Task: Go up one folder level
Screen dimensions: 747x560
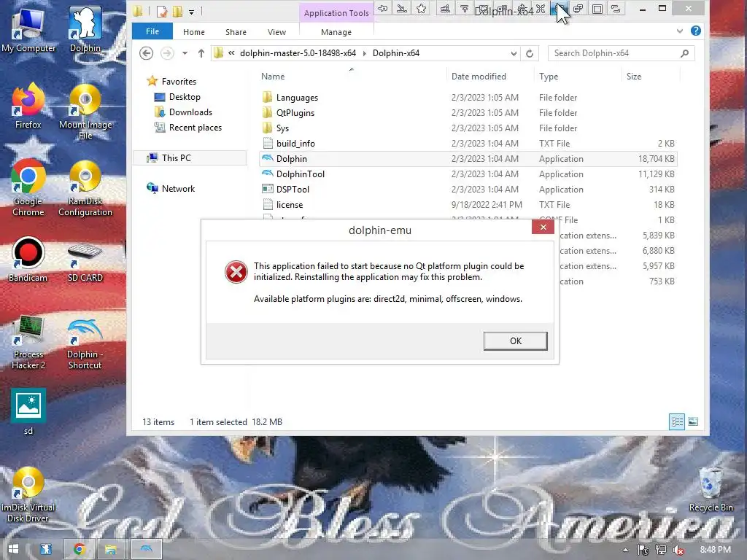Action: [201, 53]
